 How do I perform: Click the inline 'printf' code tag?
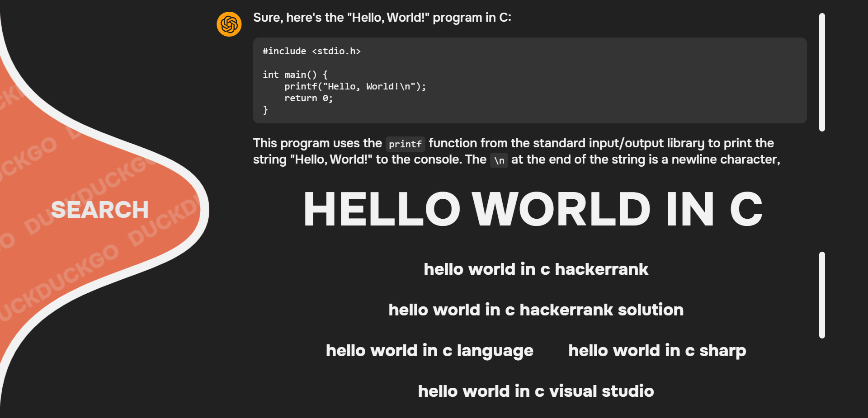coord(405,144)
